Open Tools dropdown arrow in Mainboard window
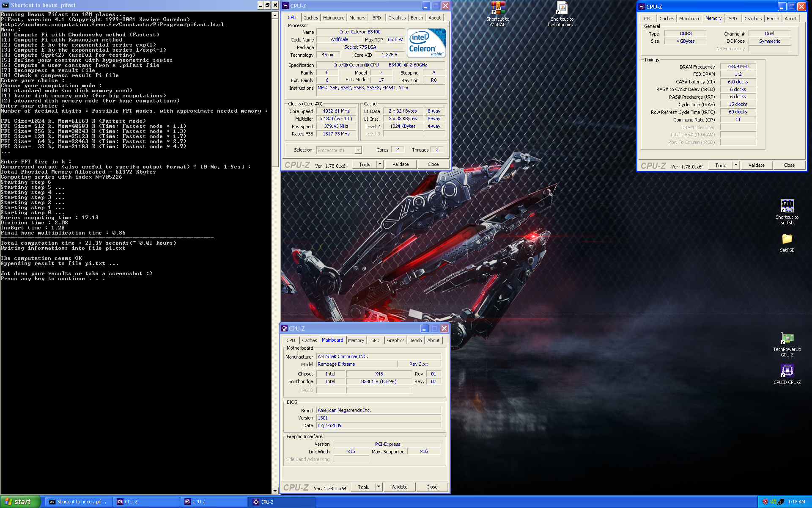Viewport: 812px width, 508px height. [379, 487]
